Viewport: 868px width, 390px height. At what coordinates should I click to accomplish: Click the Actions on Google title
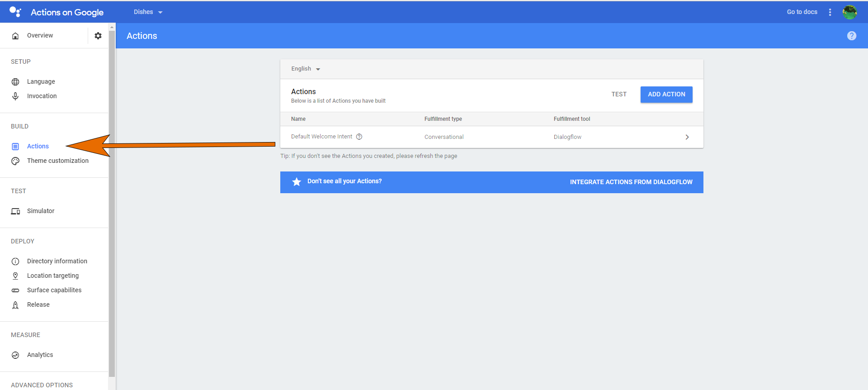tap(67, 12)
